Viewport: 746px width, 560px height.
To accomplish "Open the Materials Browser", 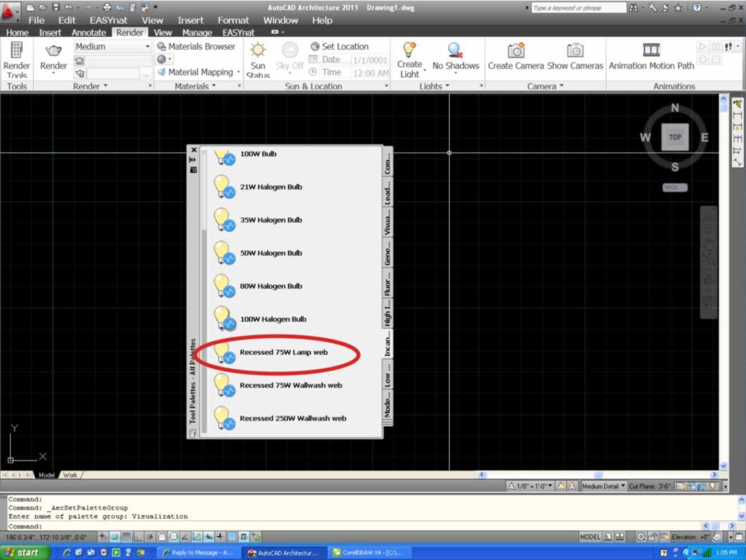I will point(196,46).
